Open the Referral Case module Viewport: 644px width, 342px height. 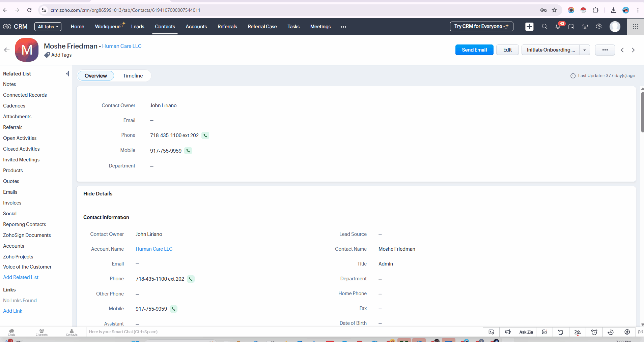(262, 27)
